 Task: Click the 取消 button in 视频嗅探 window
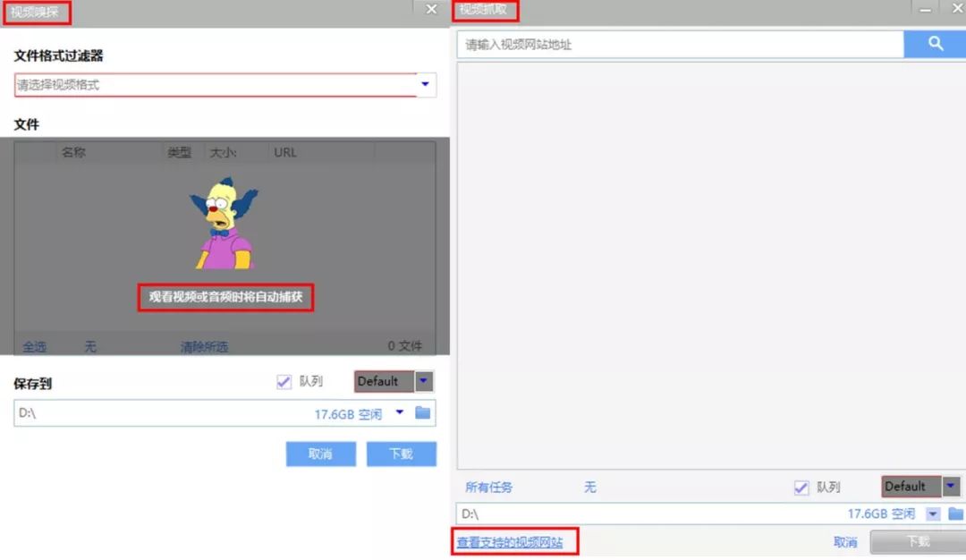coord(321,454)
